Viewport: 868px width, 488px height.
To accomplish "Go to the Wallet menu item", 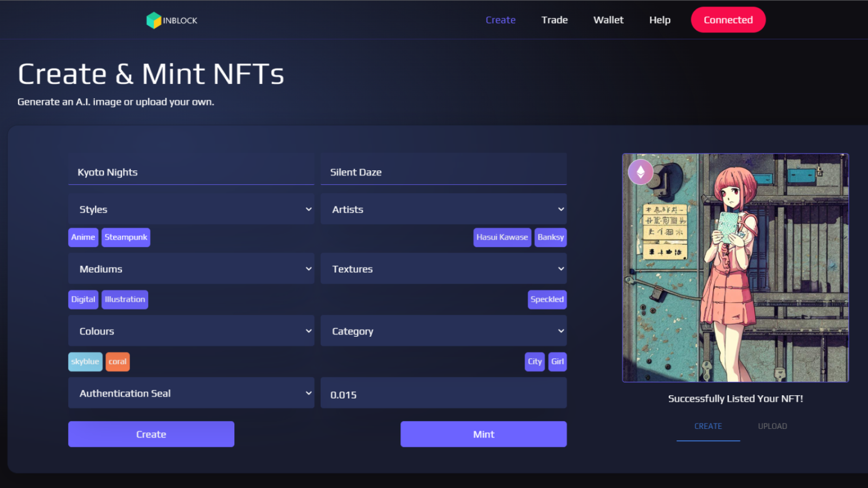I will [608, 20].
